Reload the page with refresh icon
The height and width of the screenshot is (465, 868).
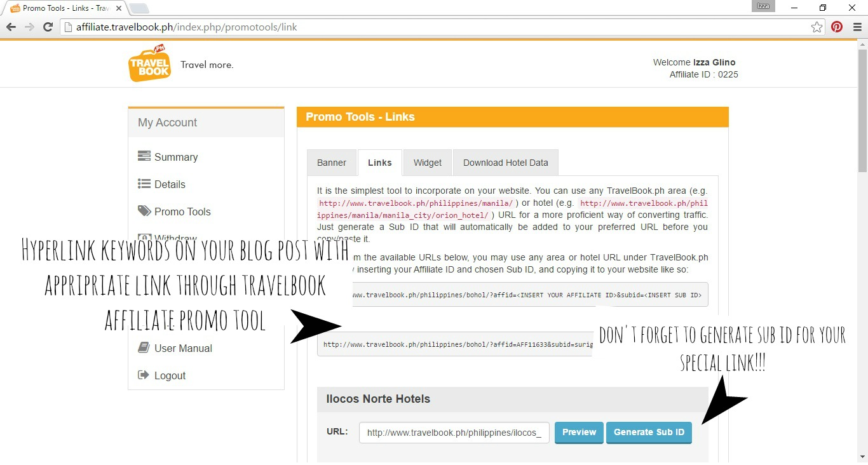point(48,27)
